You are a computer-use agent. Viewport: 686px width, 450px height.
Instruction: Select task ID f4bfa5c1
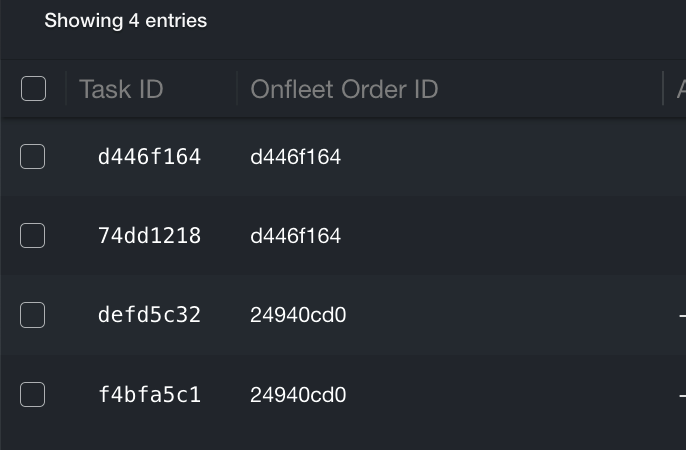149,395
